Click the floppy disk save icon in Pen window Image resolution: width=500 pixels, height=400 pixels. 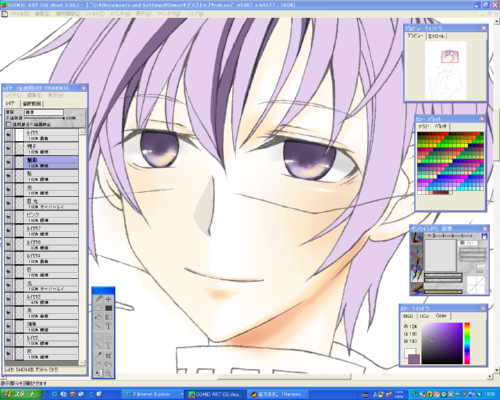(484, 236)
